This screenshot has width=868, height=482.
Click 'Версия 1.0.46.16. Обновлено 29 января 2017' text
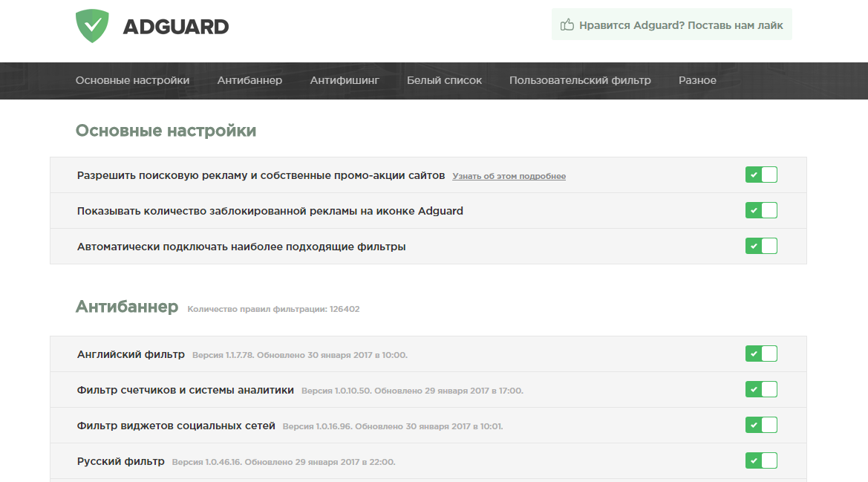[x=284, y=462]
